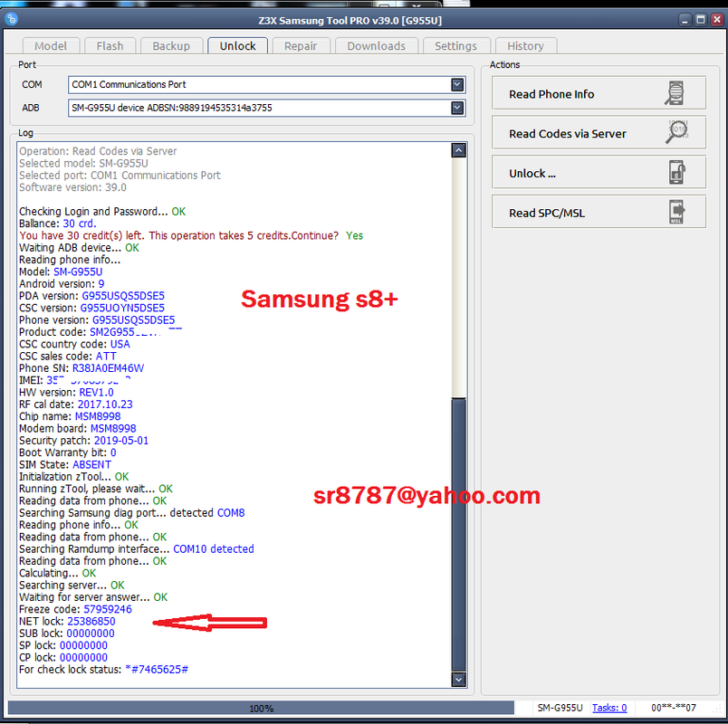The height and width of the screenshot is (724, 728).
Task: Click the 100% progress bar
Action: [261, 709]
